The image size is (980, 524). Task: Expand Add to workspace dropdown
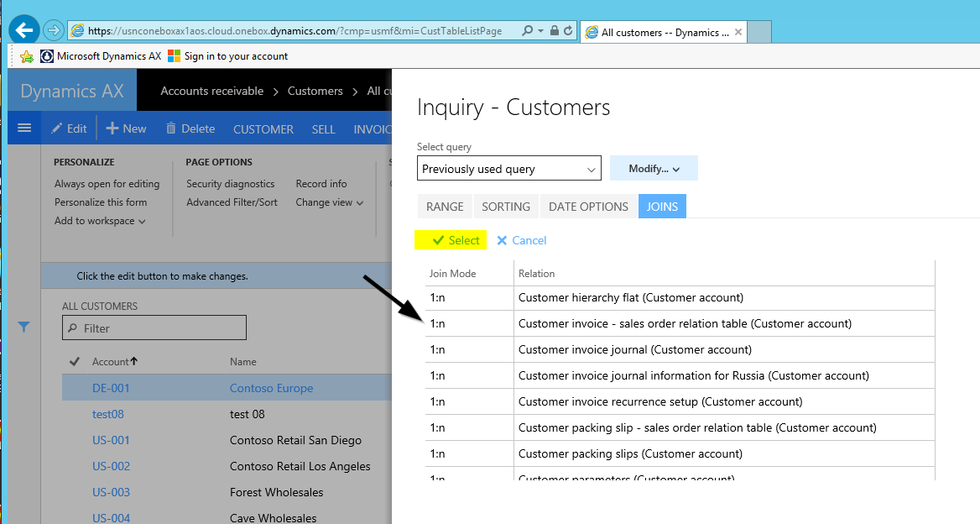point(100,221)
